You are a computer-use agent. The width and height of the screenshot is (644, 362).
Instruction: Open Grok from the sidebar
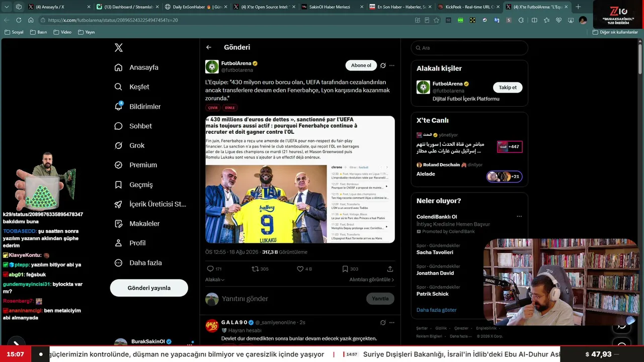[129, 145]
